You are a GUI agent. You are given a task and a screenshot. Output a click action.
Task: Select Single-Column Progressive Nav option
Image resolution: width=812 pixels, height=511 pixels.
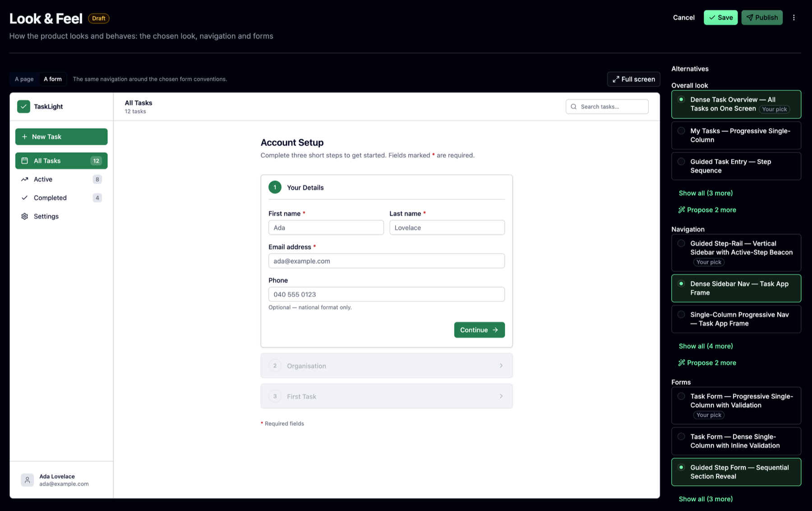[736, 319]
